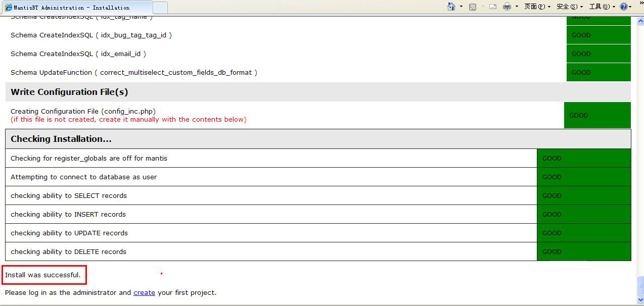Click the scrollbar down arrow

pyautogui.click(x=640, y=300)
